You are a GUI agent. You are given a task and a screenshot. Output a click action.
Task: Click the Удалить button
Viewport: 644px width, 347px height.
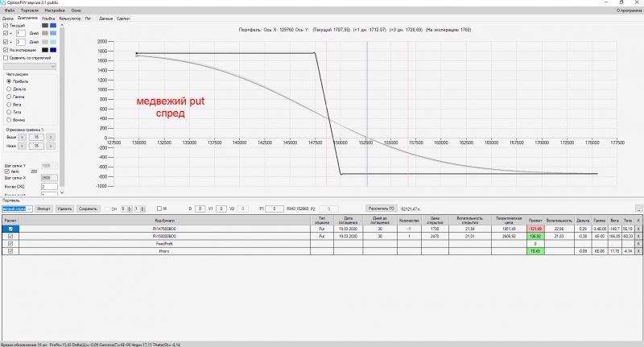point(64,209)
